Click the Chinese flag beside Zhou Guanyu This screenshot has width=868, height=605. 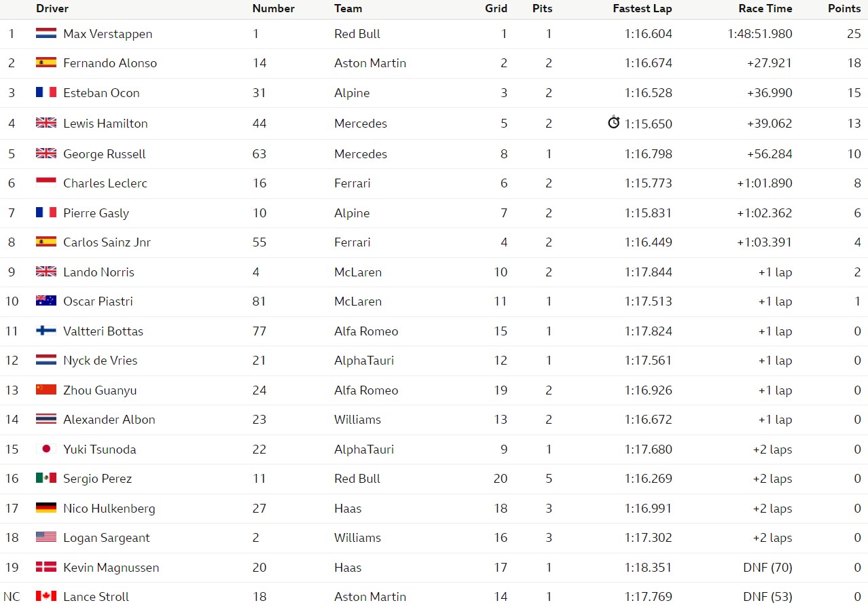46,390
